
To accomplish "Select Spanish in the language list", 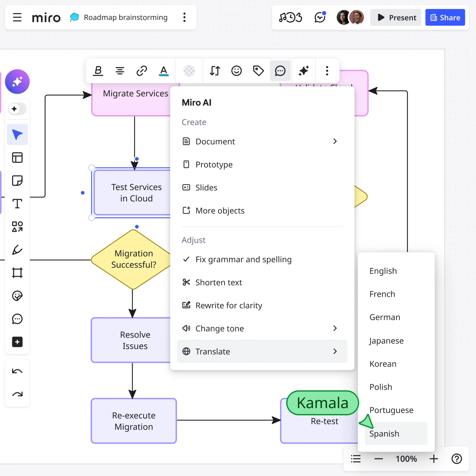I will tap(384, 433).
